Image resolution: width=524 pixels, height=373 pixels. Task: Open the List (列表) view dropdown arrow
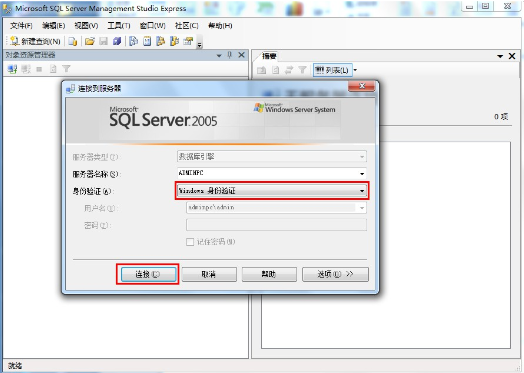tap(355, 70)
